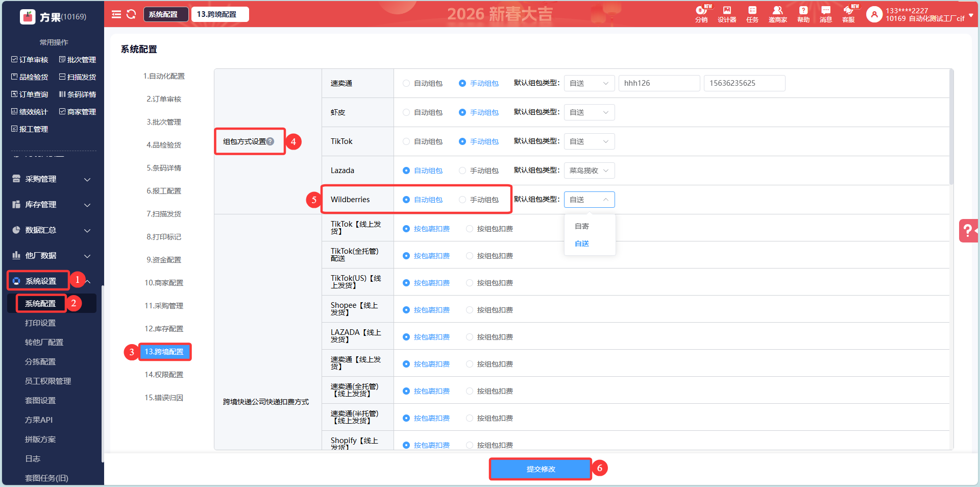Click the 客服 customer service icon

point(848,14)
